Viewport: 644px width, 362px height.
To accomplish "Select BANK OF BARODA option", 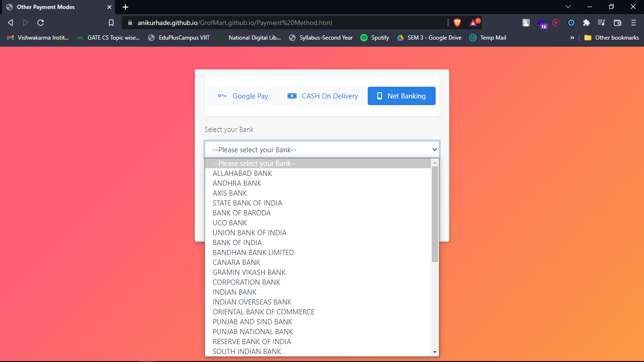I will pyautogui.click(x=318, y=213).
